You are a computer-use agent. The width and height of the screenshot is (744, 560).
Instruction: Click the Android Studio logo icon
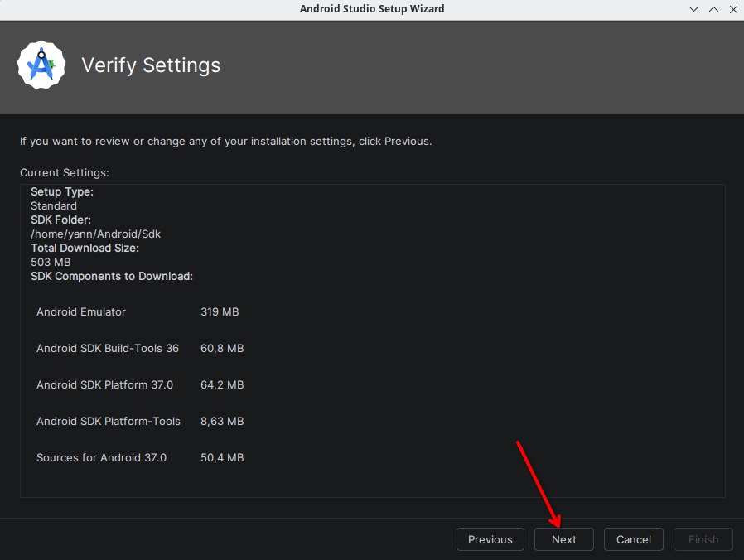41,65
